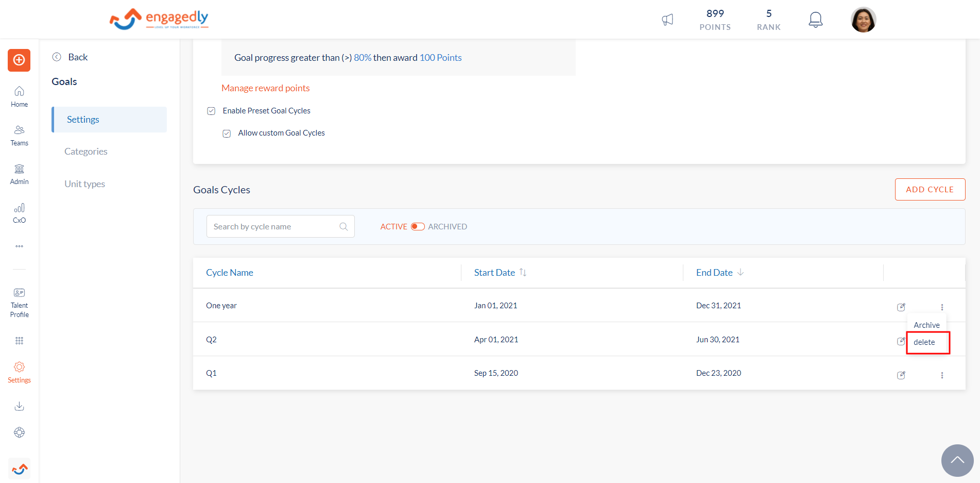Click the orange plus create button
The height and width of the screenshot is (483, 980).
(x=19, y=60)
